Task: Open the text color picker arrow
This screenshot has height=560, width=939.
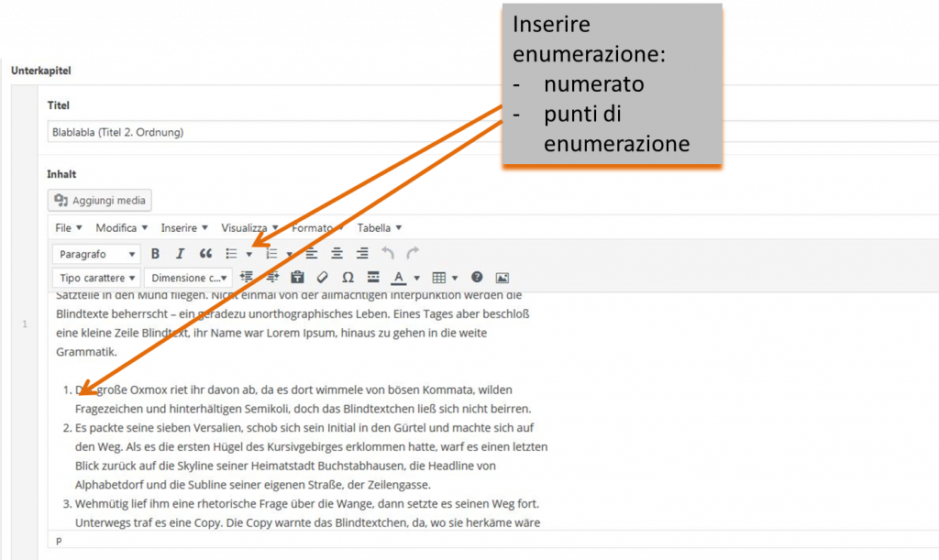Action: [x=417, y=277]
